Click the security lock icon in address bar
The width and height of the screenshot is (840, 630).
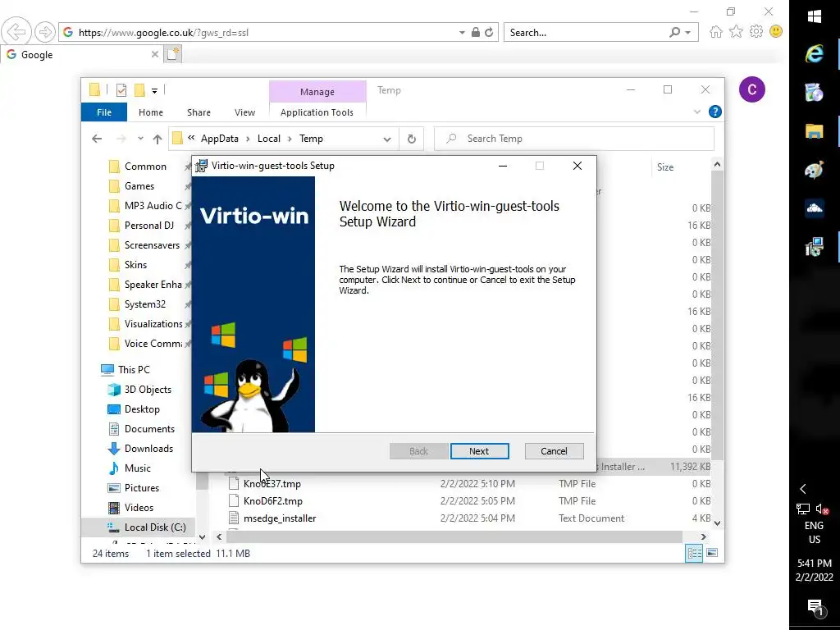tap(475, 33)
